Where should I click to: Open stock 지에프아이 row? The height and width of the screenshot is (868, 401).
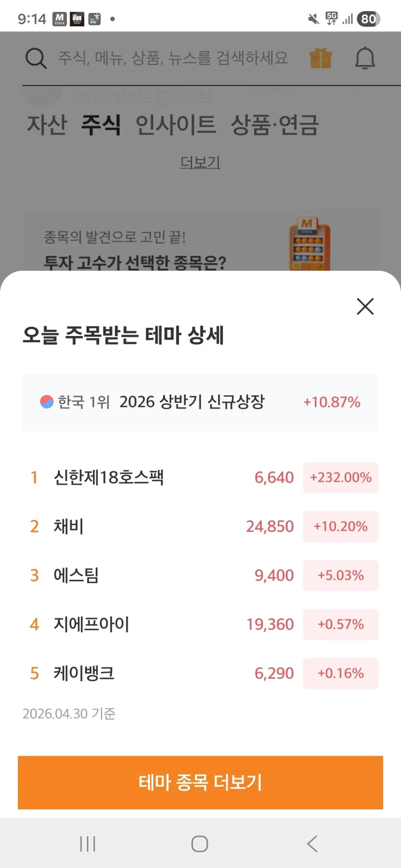point(200,624)
